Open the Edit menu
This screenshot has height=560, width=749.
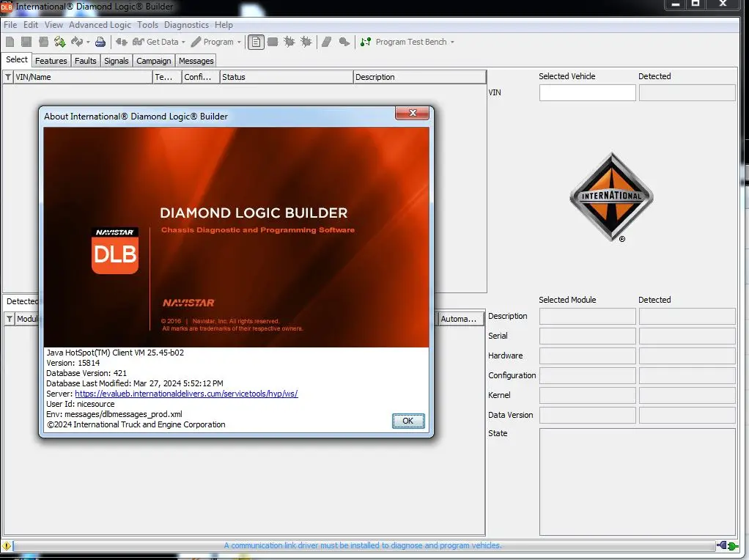pyautogui.click(x=31, y=25)
